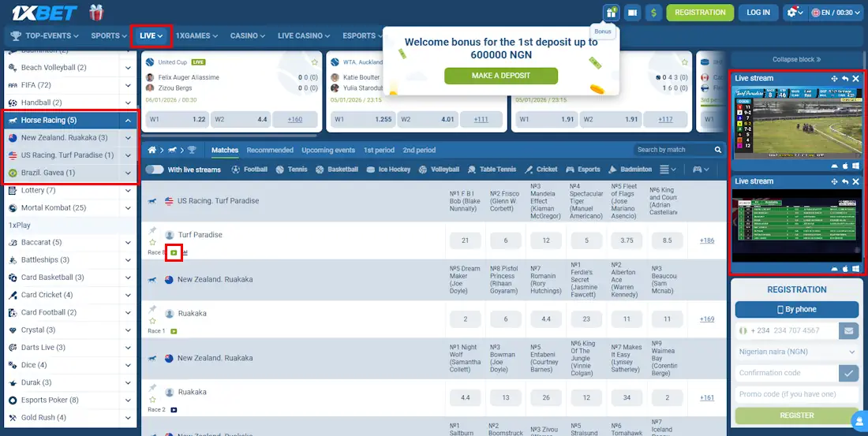The height and width of the screenshot is (436, 868).
Task: Open settings gear dropdown
Action: (795, 12)
